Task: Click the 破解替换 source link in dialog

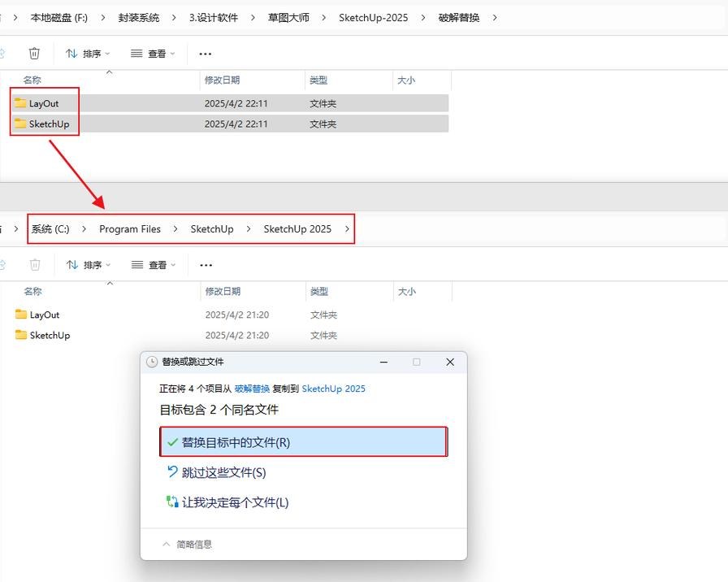Action: coord(252,389)
